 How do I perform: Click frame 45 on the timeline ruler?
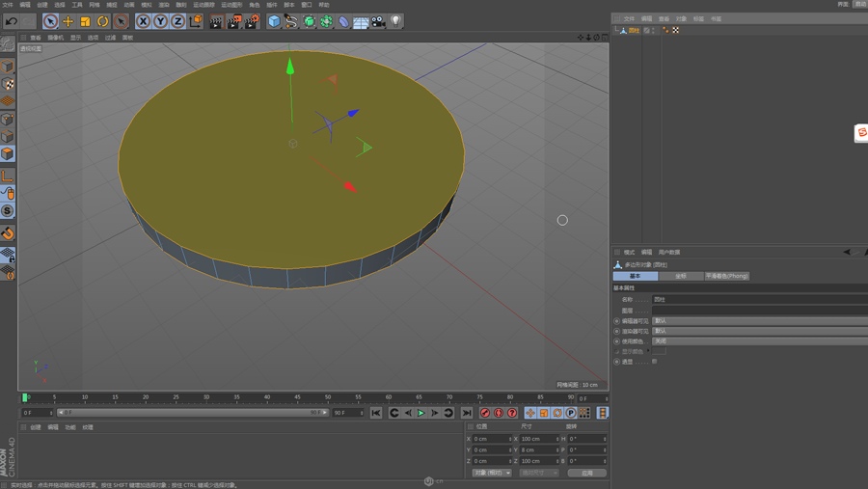[x=297, y=397]
